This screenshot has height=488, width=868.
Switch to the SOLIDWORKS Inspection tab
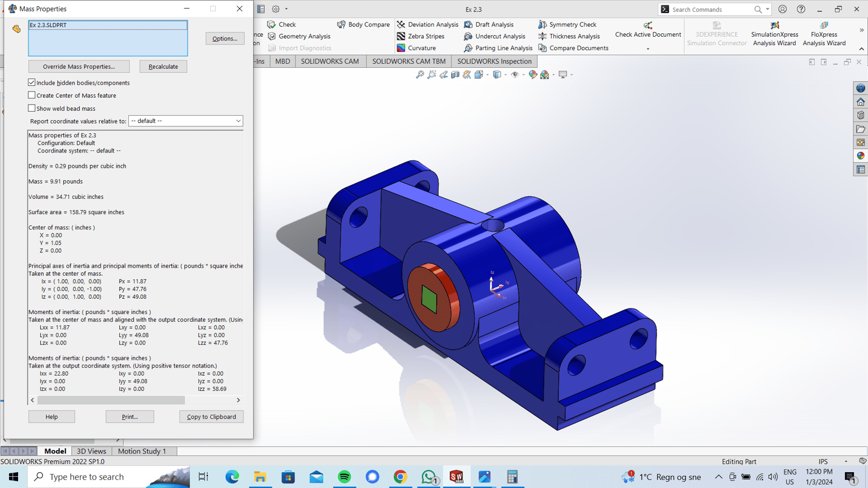(x=494, y=61)
